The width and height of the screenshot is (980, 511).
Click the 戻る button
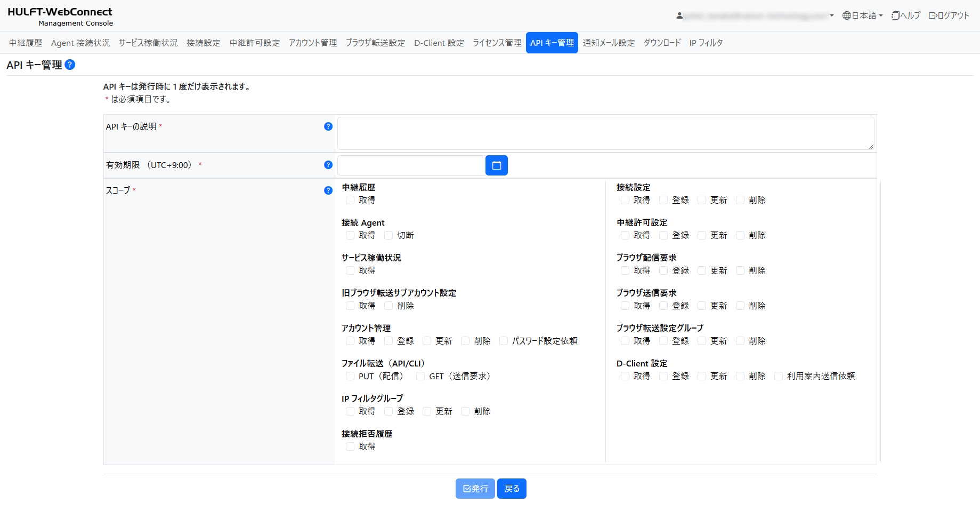pos(512,489)
